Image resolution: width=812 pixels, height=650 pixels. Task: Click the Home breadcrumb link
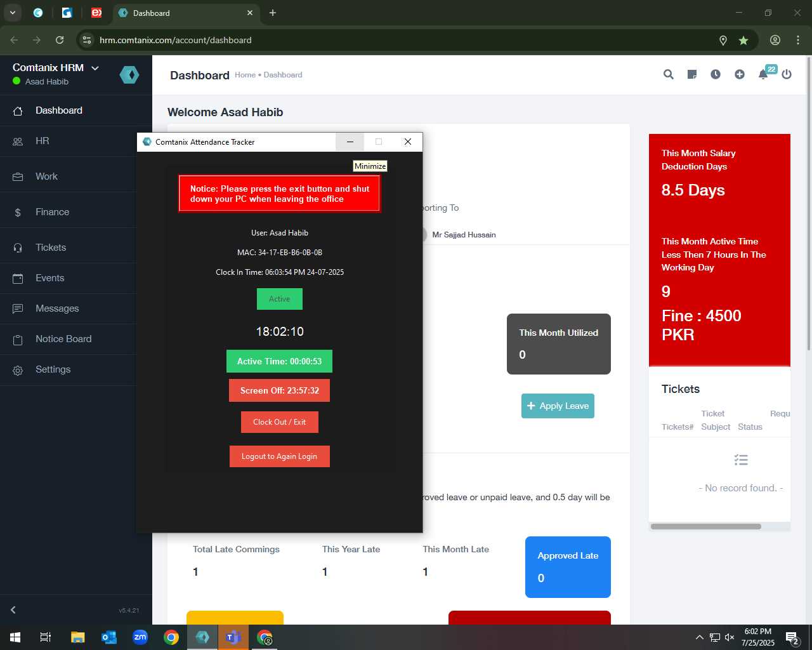coord(245,75)
